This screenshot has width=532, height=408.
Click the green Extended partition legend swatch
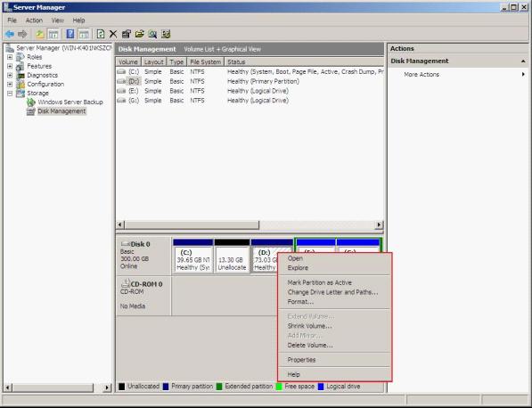(x=219, y=387)
